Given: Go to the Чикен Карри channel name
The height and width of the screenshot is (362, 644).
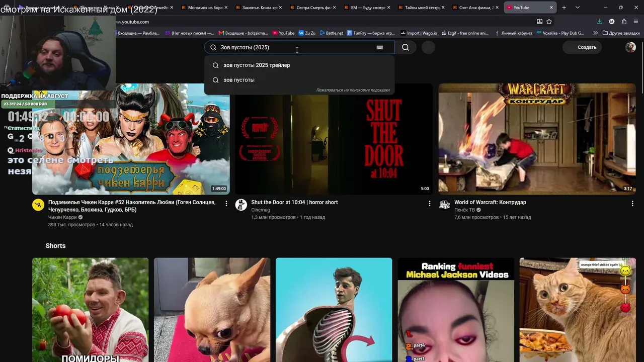Looking at the screenshot, I should coord(62,217).
